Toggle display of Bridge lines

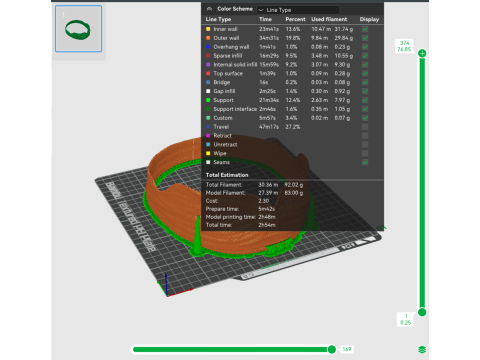click(x=365, y=82)
